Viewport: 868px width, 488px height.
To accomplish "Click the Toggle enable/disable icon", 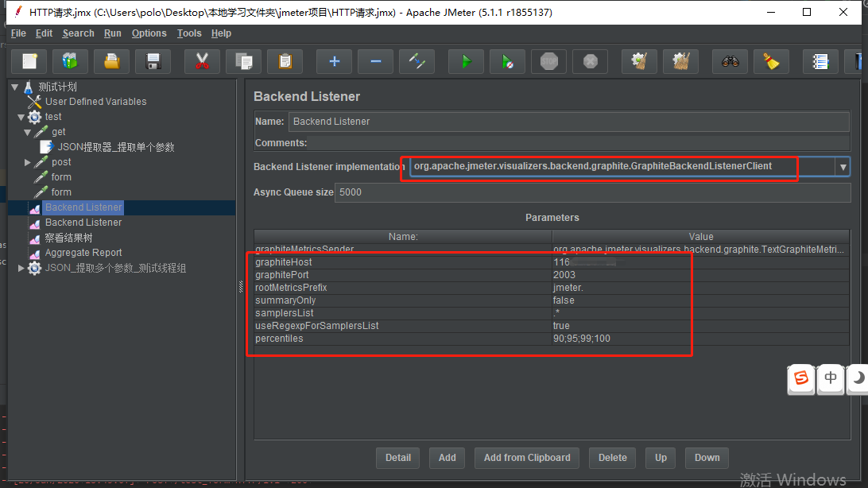I will [417, 61].
